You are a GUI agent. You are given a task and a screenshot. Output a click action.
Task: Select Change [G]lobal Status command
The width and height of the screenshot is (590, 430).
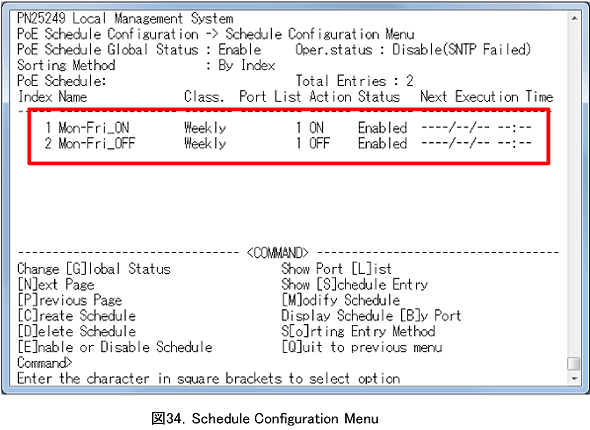pyautogui.click(x=94, y=269)
